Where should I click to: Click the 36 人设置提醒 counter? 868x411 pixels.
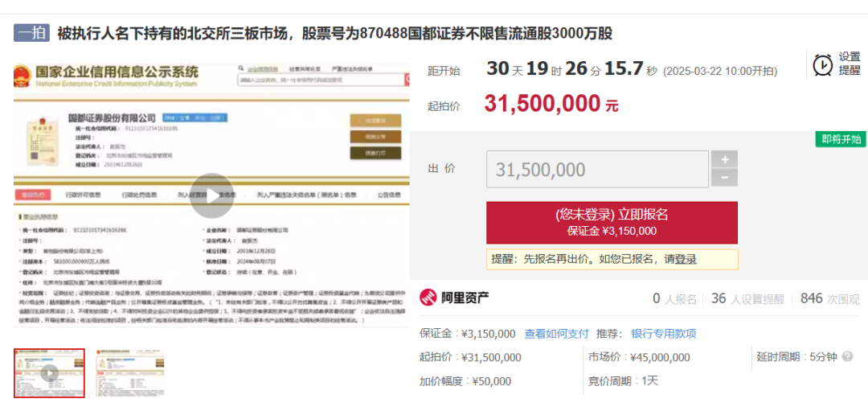(747, 299)
